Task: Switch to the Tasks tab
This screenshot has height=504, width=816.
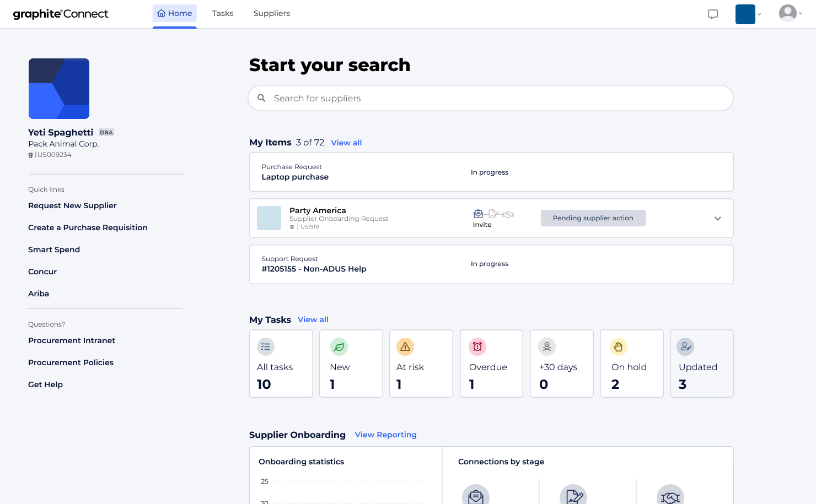Action: (x=223, y=13)
